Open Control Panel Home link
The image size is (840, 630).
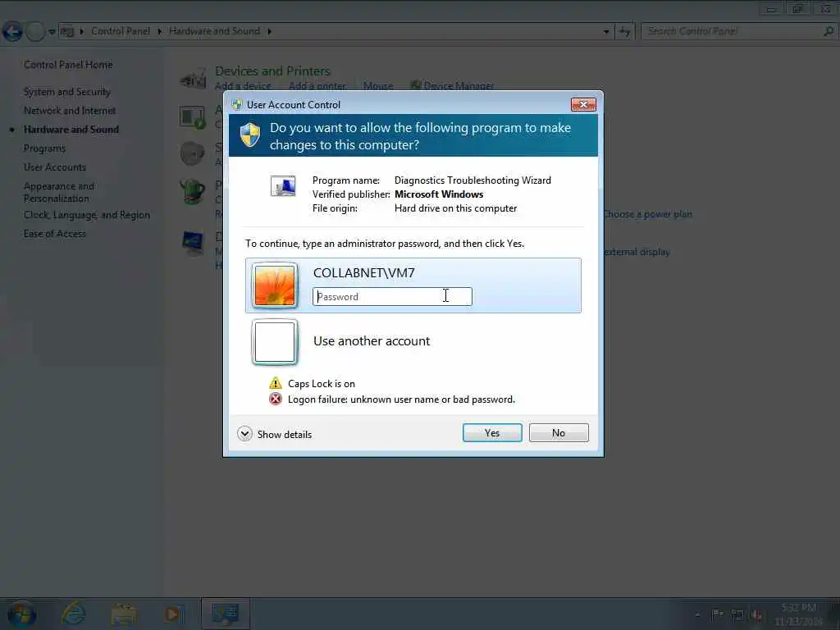[x=68, y=65]
